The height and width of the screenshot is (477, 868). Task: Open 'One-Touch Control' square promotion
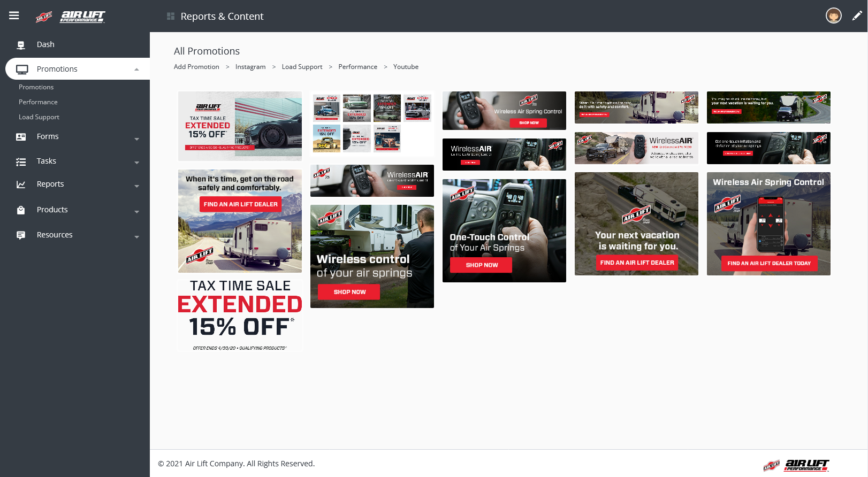click(504, 230)
